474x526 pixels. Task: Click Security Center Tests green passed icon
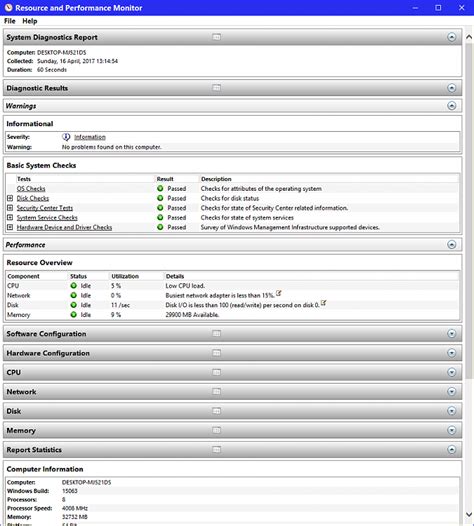[160, 208]
